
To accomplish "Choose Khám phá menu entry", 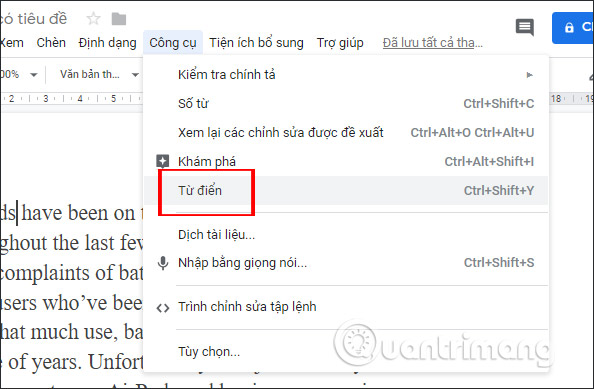I will [346, 161].
